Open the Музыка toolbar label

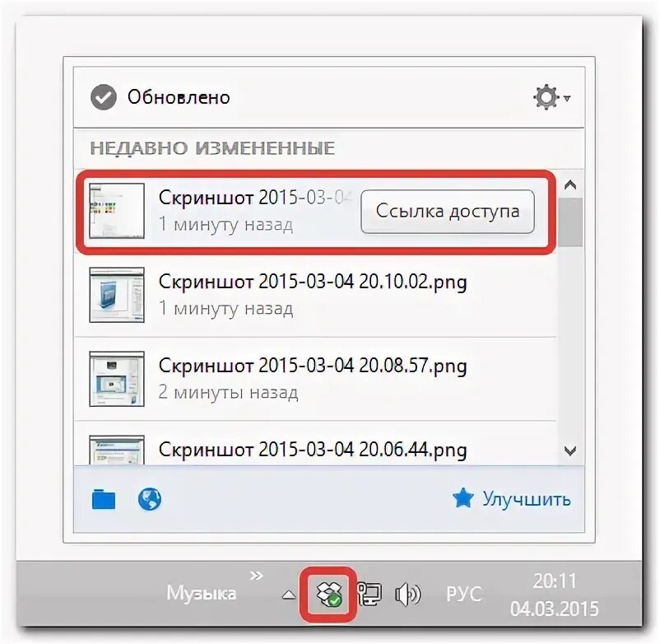point(201,594)
